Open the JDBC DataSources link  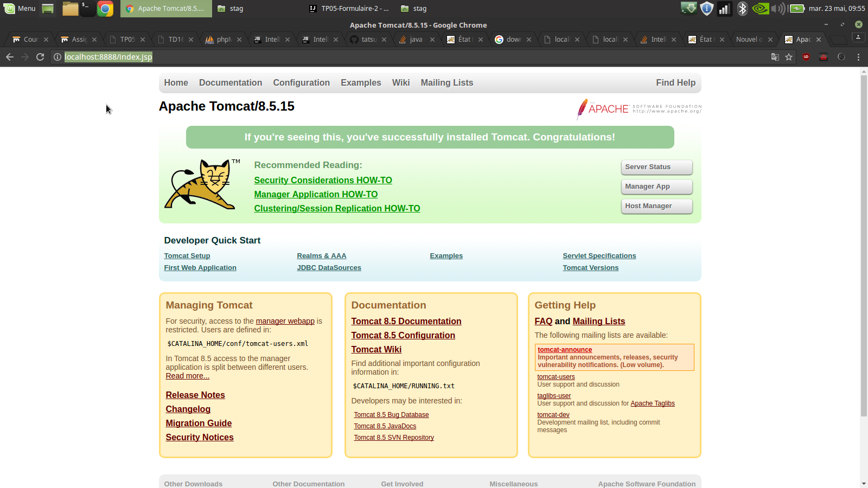click(329, 268)
